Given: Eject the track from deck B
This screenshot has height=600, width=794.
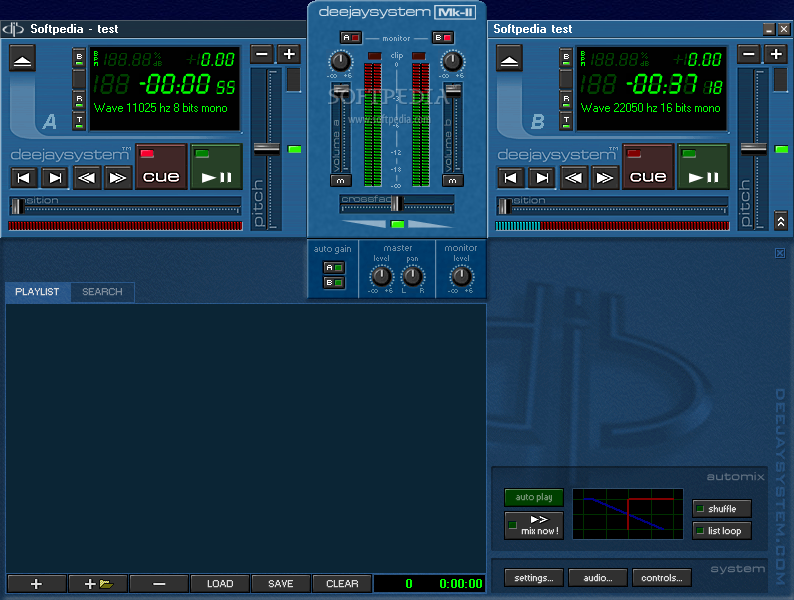Looking at the screenshot, I should tap(509, 58).
